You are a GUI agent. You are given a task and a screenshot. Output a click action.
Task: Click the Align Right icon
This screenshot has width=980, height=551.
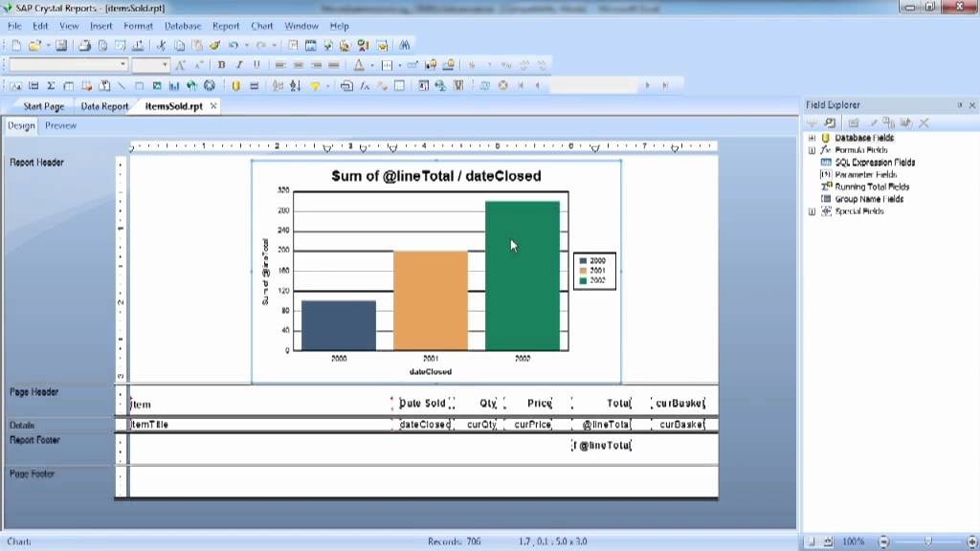(316, 65)
